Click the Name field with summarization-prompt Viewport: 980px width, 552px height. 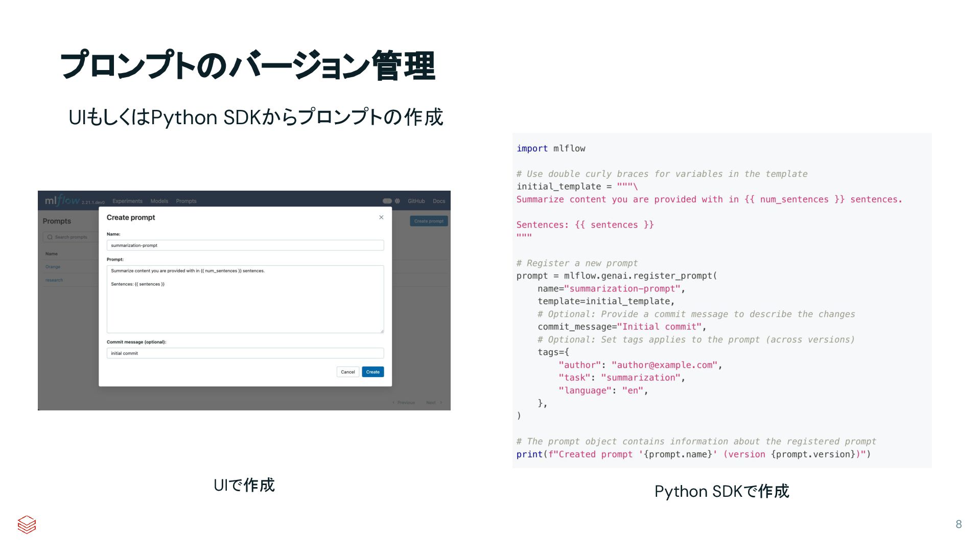pyautogui.click(x=245, y=245)
